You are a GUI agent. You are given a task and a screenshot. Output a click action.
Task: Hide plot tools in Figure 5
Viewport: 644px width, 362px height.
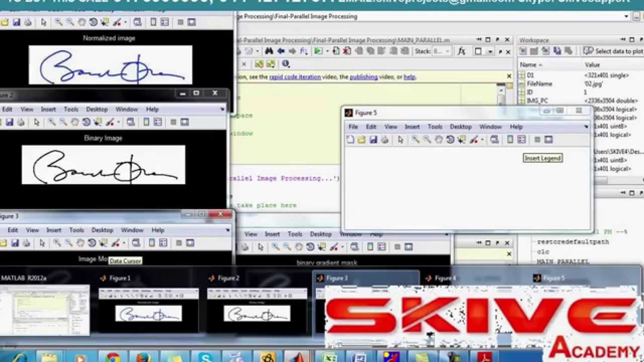pos(537,140)
